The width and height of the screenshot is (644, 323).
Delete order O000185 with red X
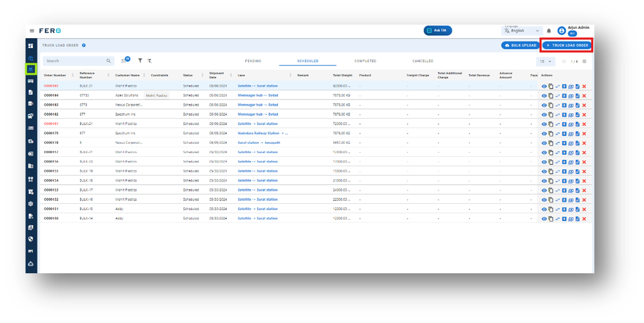[x=584, y=86]
